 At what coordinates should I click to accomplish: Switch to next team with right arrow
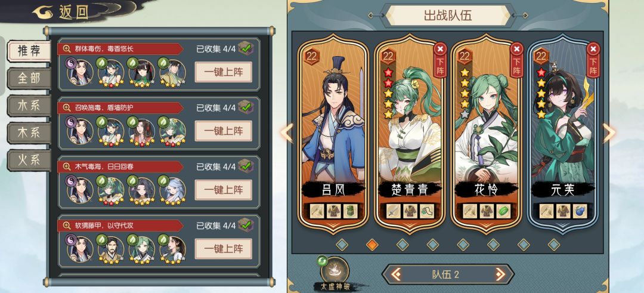(500, 274)
